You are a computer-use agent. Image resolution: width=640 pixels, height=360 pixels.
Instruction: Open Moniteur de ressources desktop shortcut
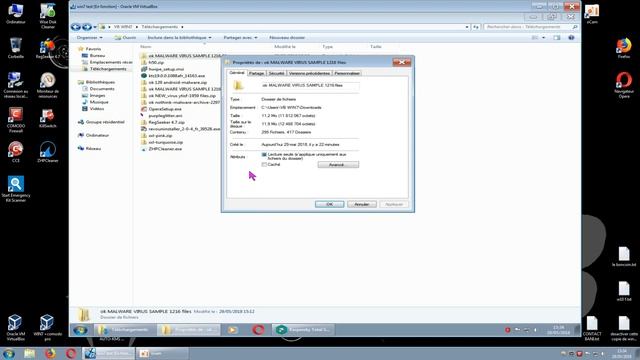(x=47, y=85)
